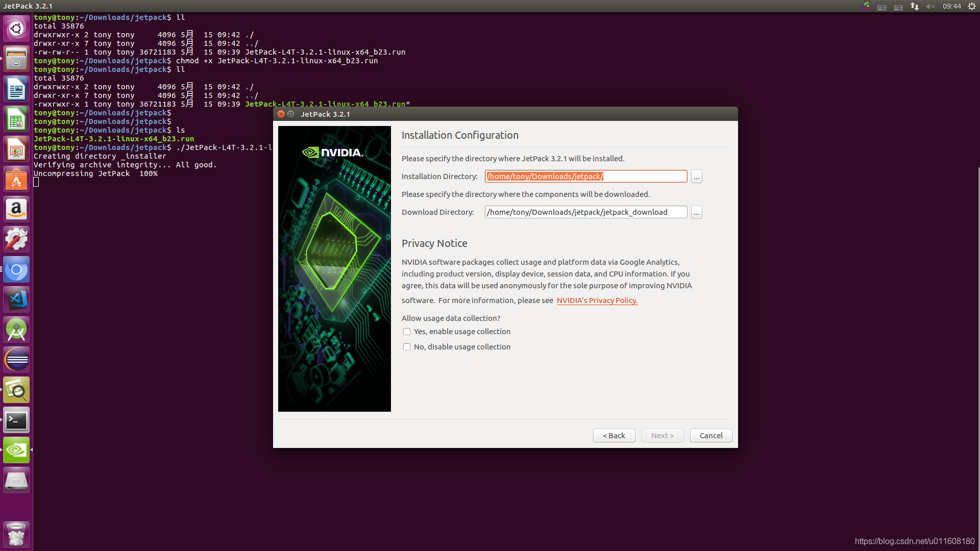Select NVIDIA JetPack launcher icon
The height and width of the screenshot is (551, 980).
16,450
